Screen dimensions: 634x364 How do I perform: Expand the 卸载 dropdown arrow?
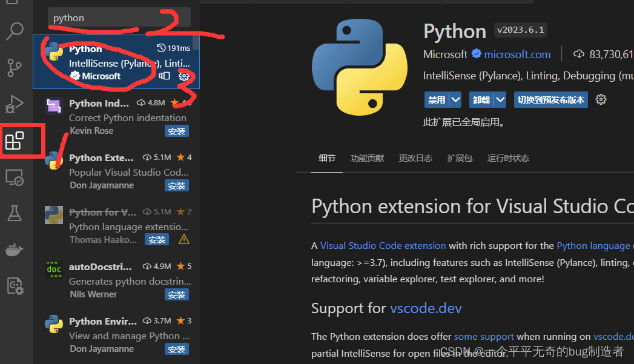pos(500,100)
